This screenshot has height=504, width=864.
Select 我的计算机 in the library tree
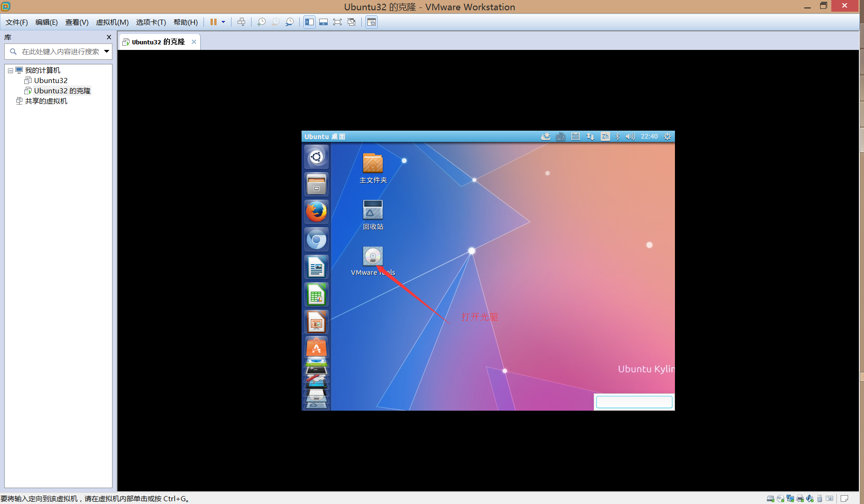click(42, 70)
